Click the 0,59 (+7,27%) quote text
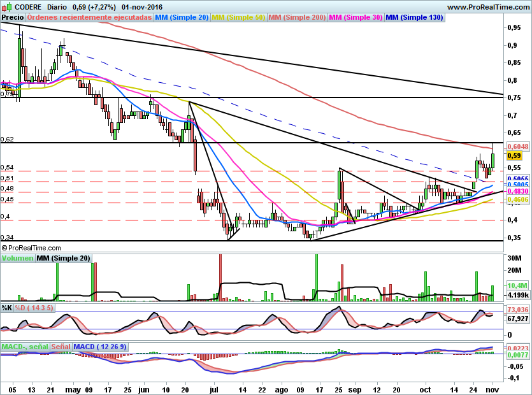 point(94,7)
